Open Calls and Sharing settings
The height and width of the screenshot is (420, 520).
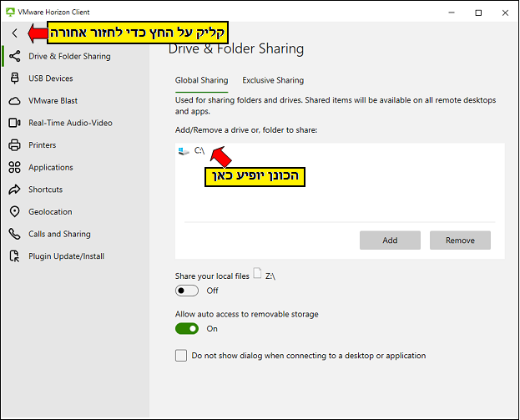75,234
